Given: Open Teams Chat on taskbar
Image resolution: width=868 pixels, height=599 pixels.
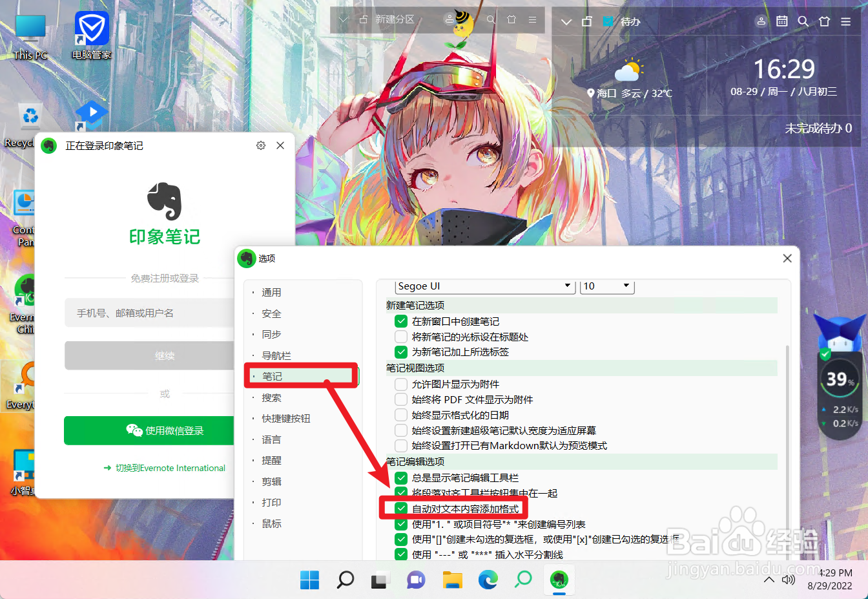Looking at the screenshot, I should (417, 580).
